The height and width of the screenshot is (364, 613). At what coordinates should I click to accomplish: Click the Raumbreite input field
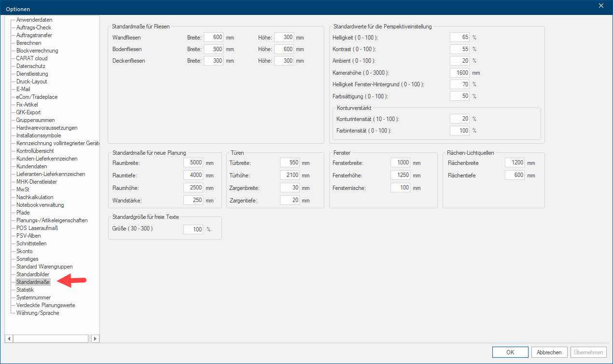(193, 163)
